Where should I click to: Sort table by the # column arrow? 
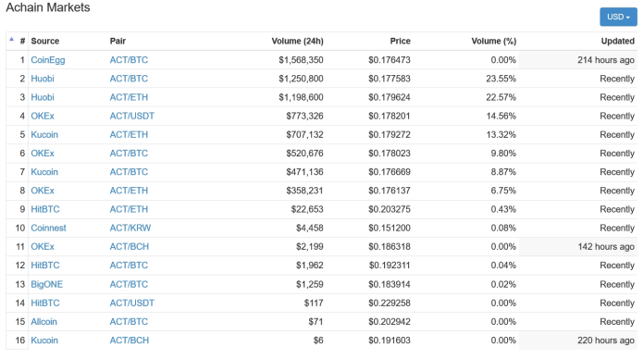point(11,40)
